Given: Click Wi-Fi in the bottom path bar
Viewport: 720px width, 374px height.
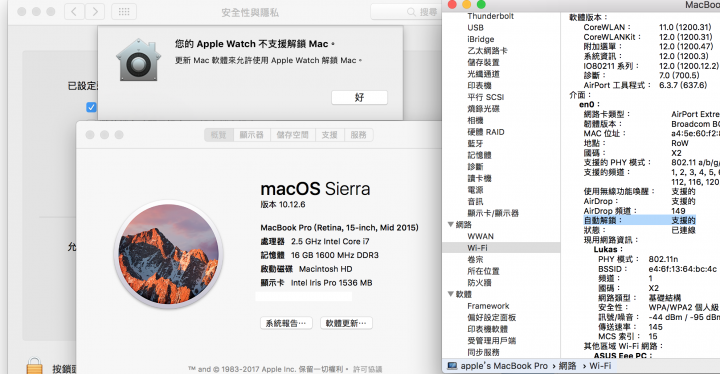Looking at the screenshot, I should tap(600, 366).
